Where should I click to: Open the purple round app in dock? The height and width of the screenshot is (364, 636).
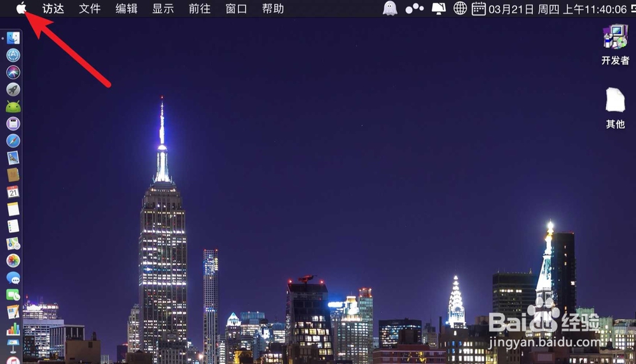(13, 124)
